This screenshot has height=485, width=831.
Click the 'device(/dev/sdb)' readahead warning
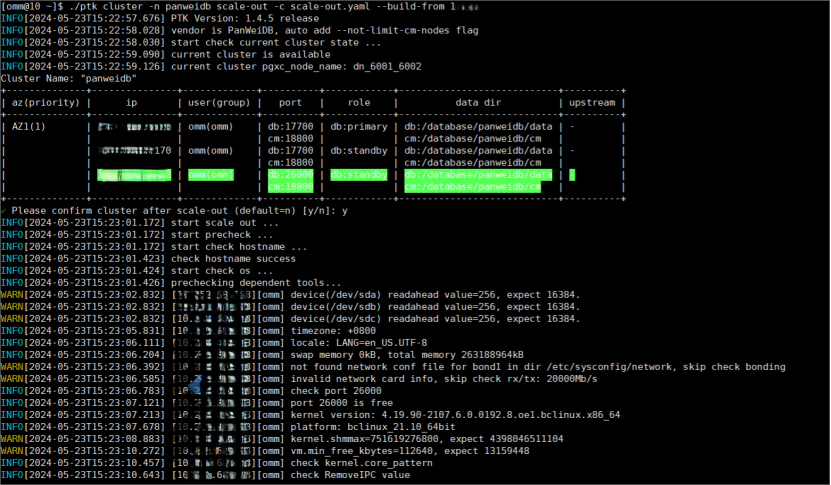tap(435, 307)
